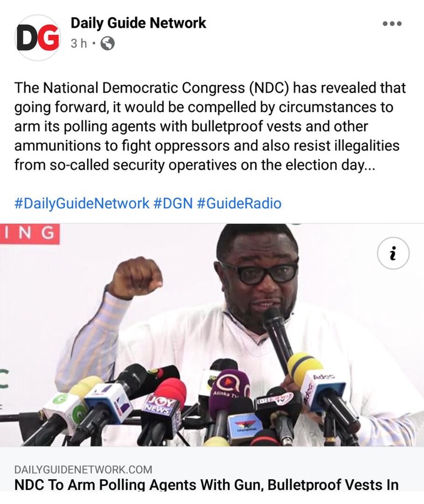424x504 pixels.
Task: Open the DG profile picture
Action: pos(38,38)
